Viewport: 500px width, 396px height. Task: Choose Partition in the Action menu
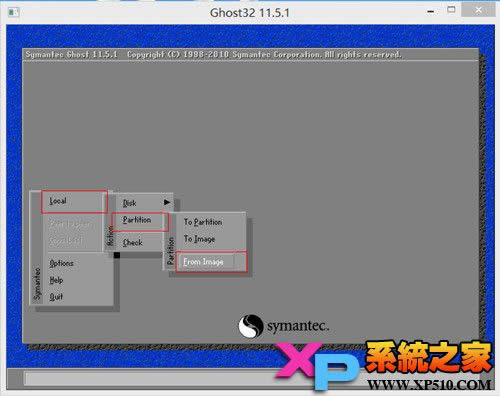coord(140,222)
